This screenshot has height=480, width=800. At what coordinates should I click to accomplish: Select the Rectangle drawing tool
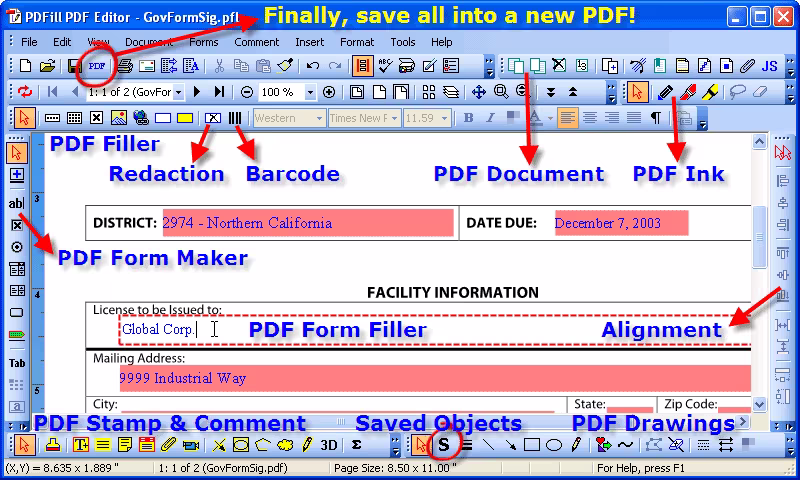[x=532, y=445]
